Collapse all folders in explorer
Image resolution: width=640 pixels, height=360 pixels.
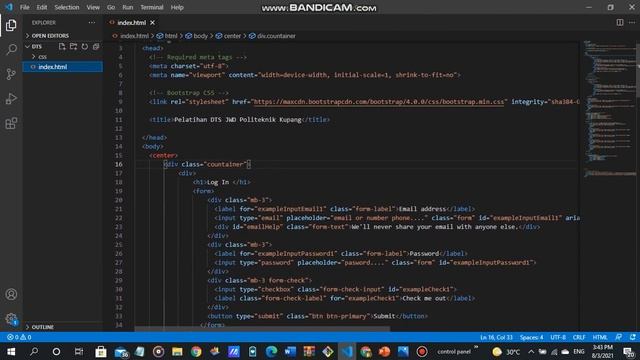click(x=96, y=47)
